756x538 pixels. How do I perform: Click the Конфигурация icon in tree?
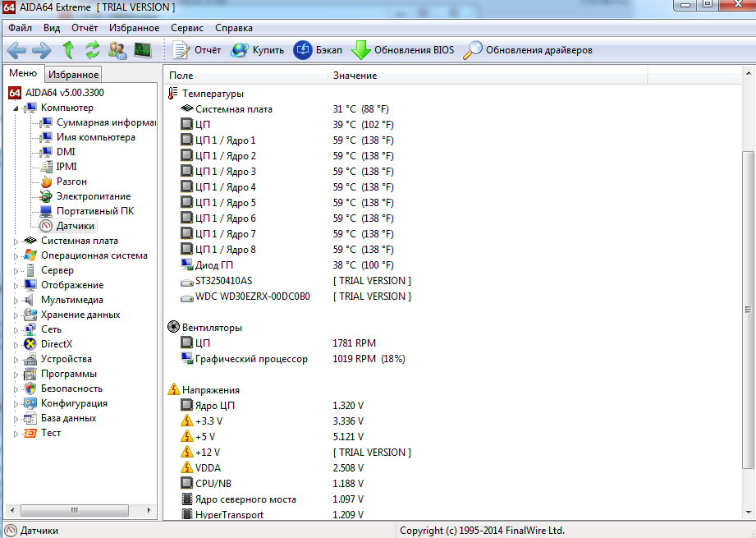pos(30,403)
